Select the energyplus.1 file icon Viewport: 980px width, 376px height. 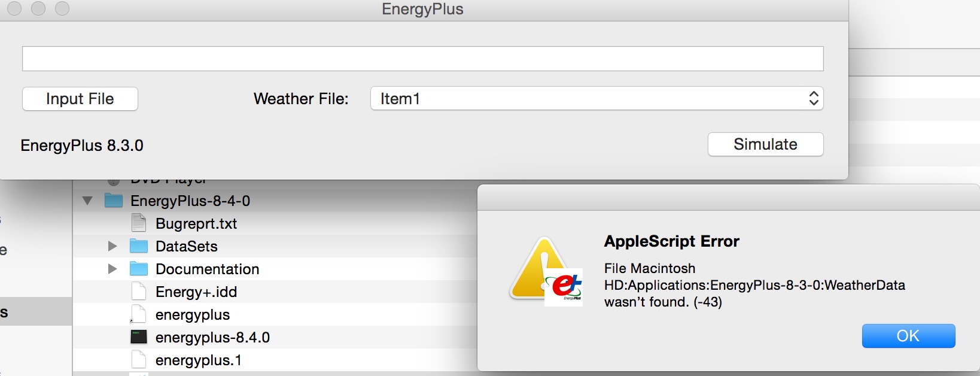pyautogui.click(x=139, y=360)
